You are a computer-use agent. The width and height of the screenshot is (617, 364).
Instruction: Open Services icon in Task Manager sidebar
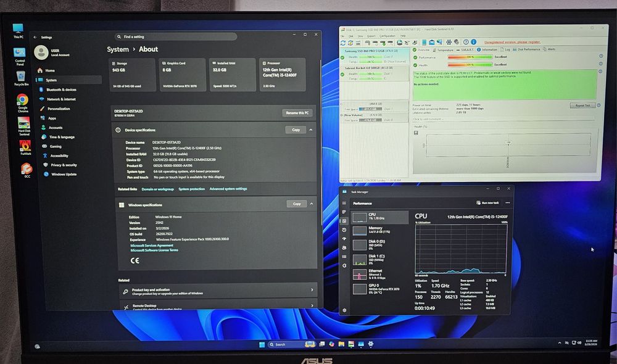point(344,266)
